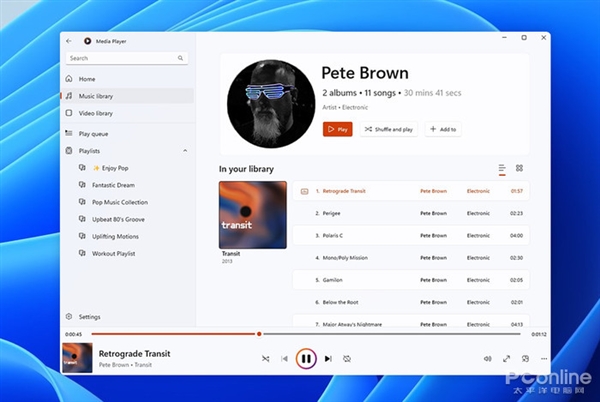Click the orange Play button
600x402 pixels.
(338, 129)
